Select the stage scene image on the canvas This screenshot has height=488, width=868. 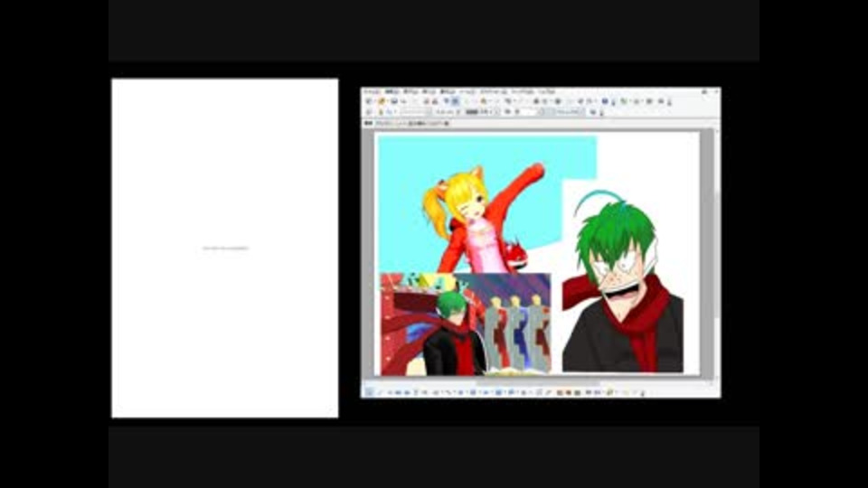coord(466,324)
